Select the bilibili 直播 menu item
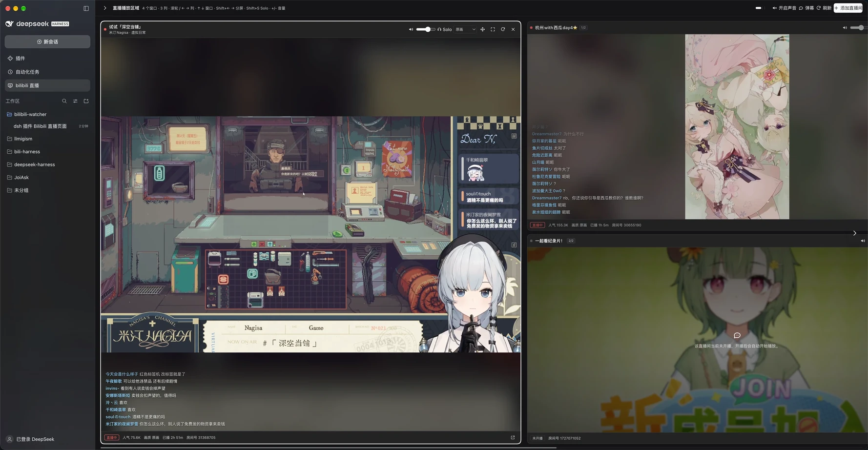The width and height of the screenshot is (868, 450). point(47,85)
